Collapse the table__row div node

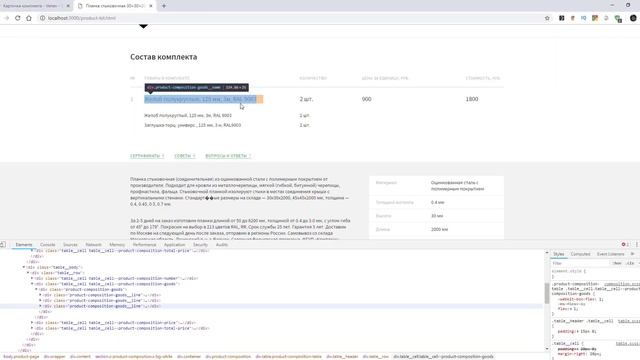[x=28, y=273]
